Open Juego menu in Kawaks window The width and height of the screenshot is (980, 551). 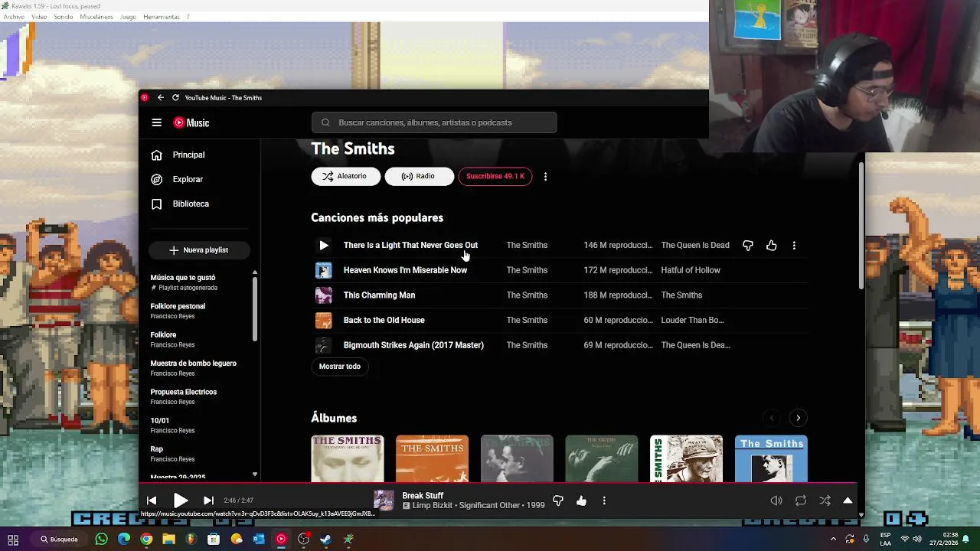pos(128,17)
